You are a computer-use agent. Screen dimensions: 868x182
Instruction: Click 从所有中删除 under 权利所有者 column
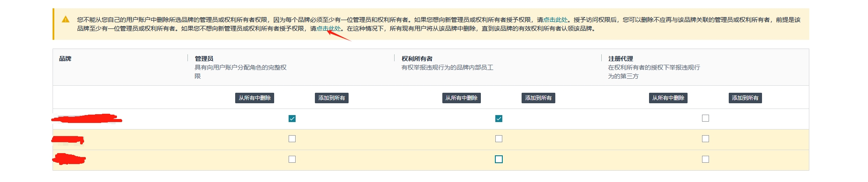coord(461,98)
